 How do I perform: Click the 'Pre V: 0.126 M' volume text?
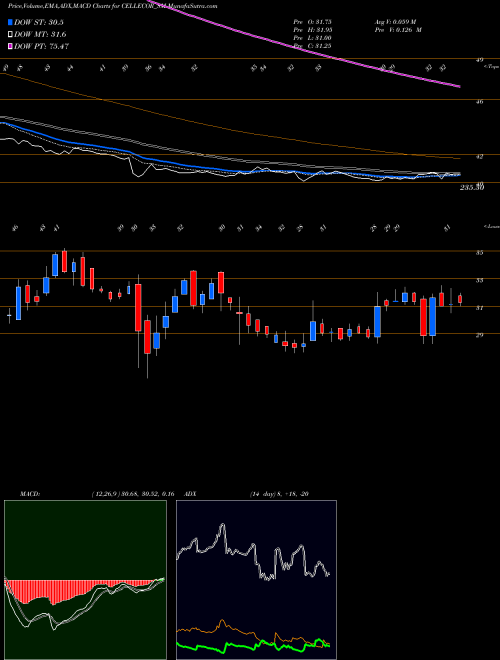coord(398,29)
